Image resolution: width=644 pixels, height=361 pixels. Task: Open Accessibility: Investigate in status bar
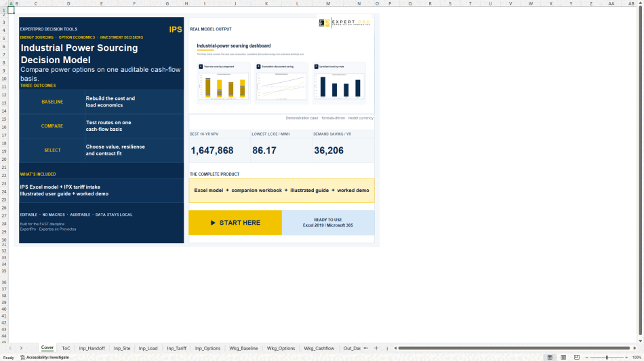click(x=45, y=358)
